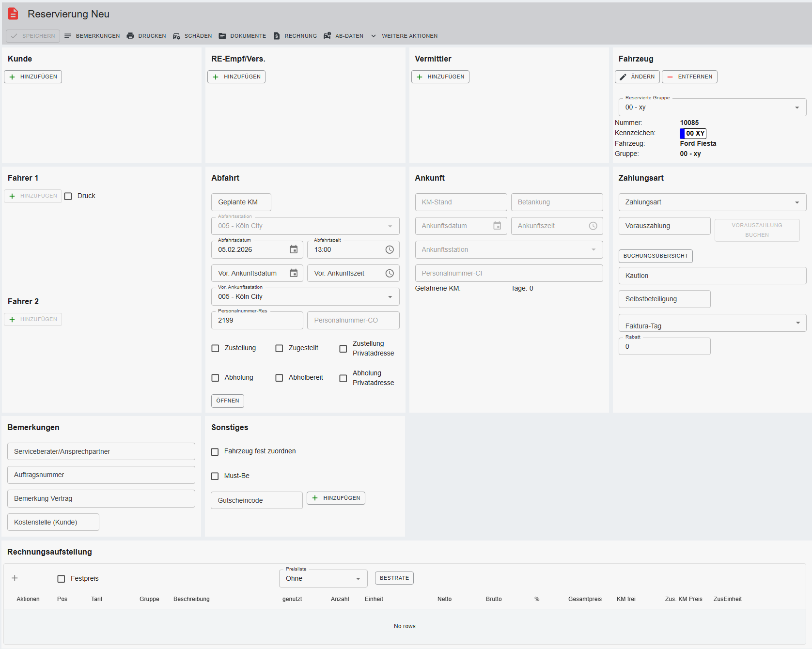Open the Schäden car damage icon

coord(176,36)
